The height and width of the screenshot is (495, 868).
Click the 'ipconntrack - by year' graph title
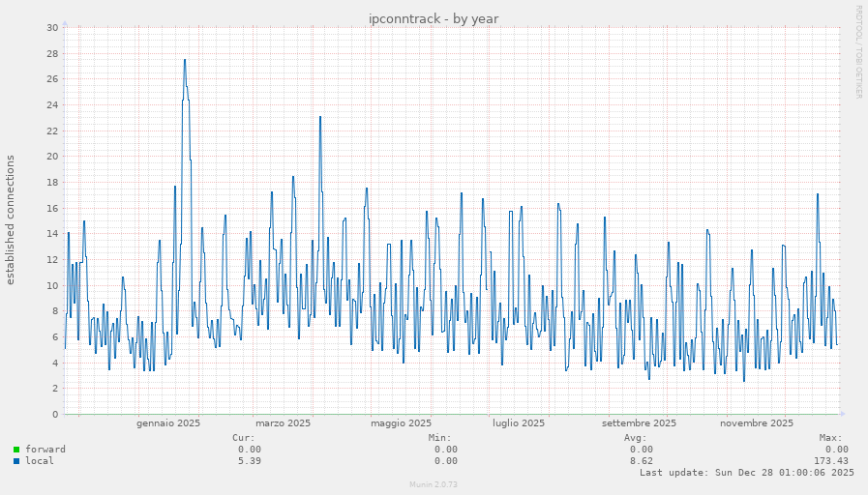point(434,19)
